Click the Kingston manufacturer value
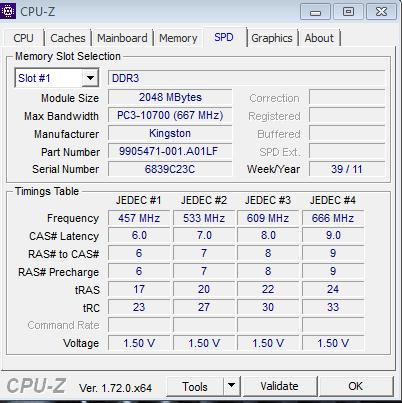Viewport: 402px width, 403px height. click(170, 133)
